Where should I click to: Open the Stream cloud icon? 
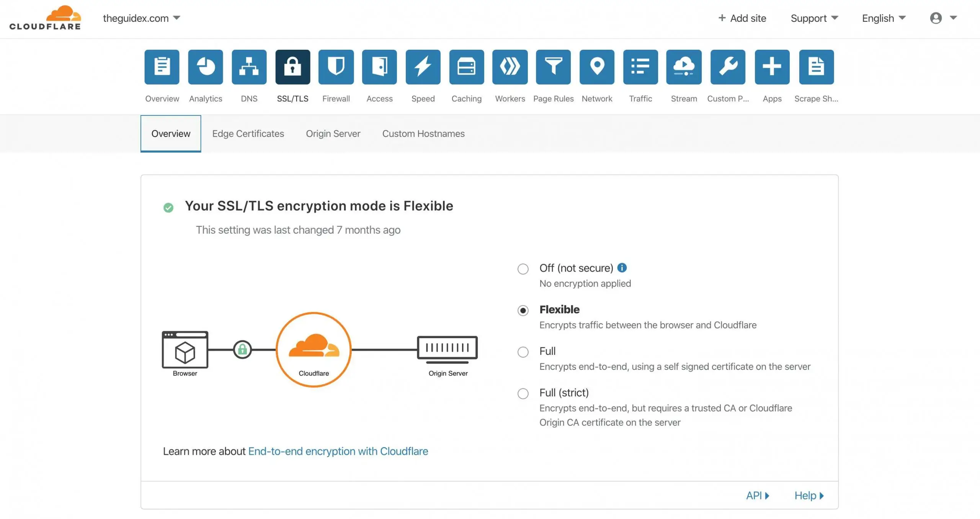[684, 67]
